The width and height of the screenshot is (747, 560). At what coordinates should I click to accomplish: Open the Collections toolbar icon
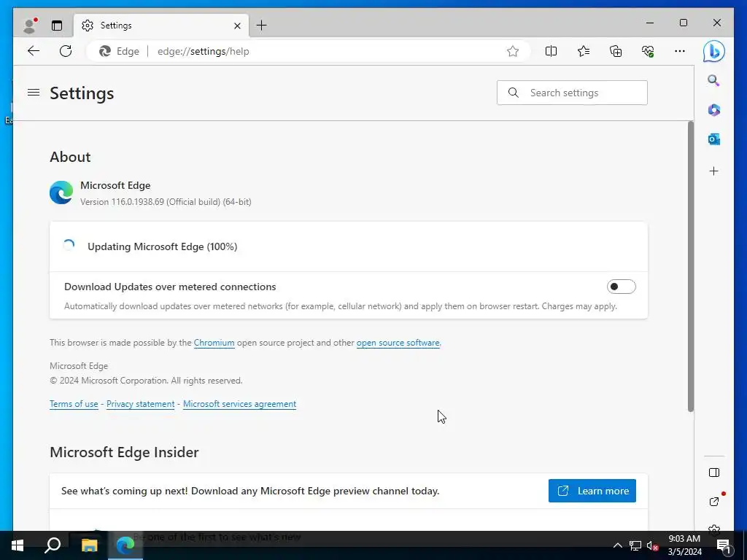coord(616,51)
